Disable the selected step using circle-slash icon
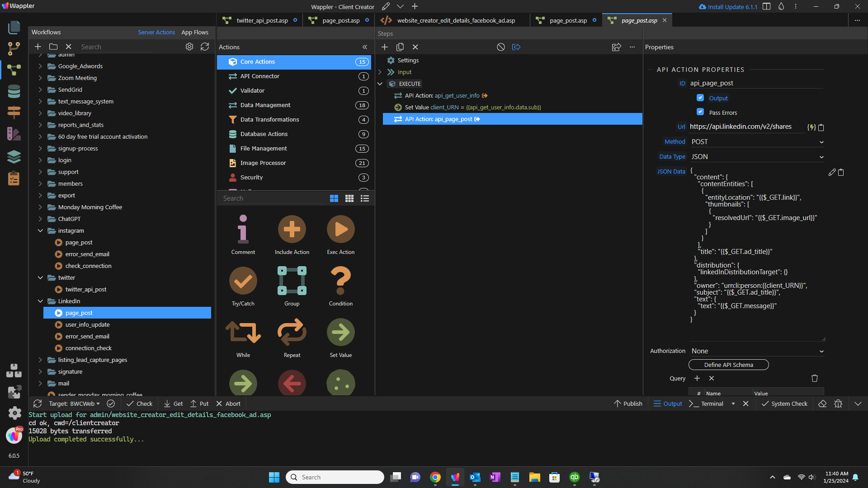Viewport: 868px width, 488px height. tap(501, 47)
